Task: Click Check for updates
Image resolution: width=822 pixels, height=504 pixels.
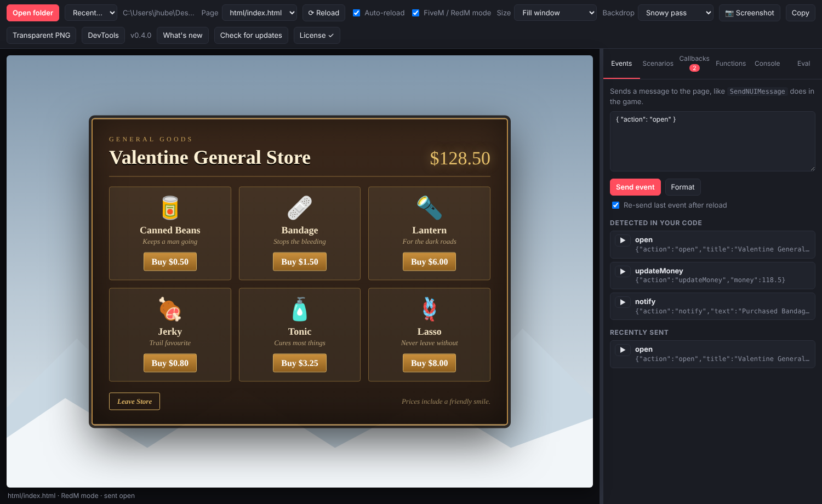Action: (x=251, y=35)
